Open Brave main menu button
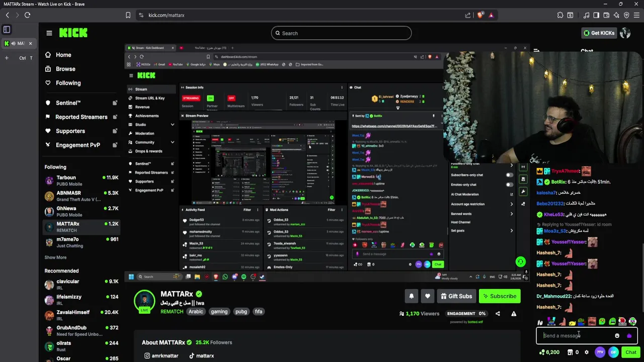This screenshot has width=644, height=362. 636,15
